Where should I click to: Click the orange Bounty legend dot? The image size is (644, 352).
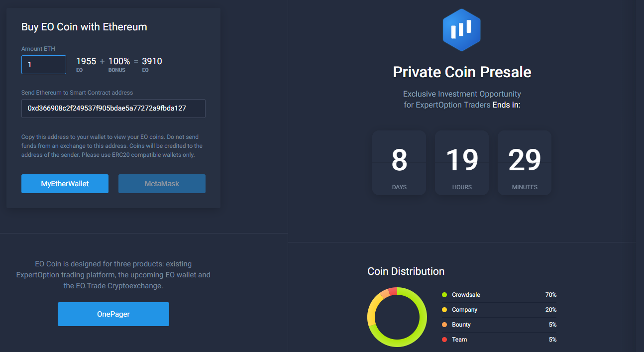point(444,325)
